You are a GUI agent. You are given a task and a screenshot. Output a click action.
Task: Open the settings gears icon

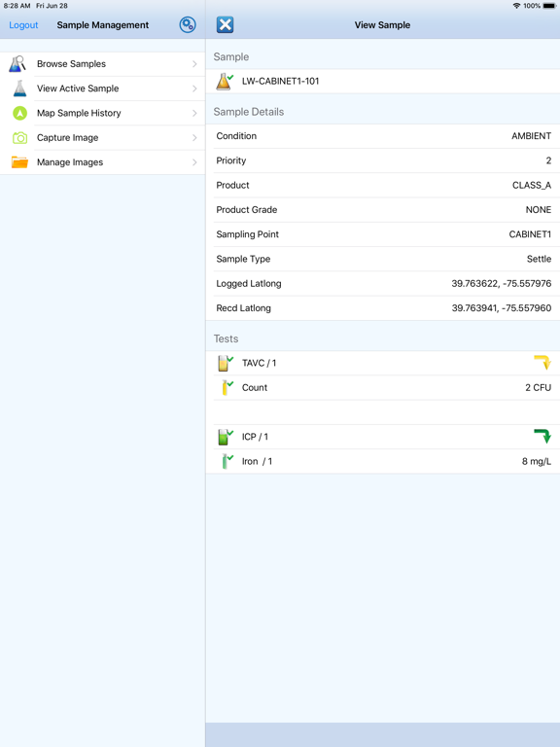coord(187,24)
